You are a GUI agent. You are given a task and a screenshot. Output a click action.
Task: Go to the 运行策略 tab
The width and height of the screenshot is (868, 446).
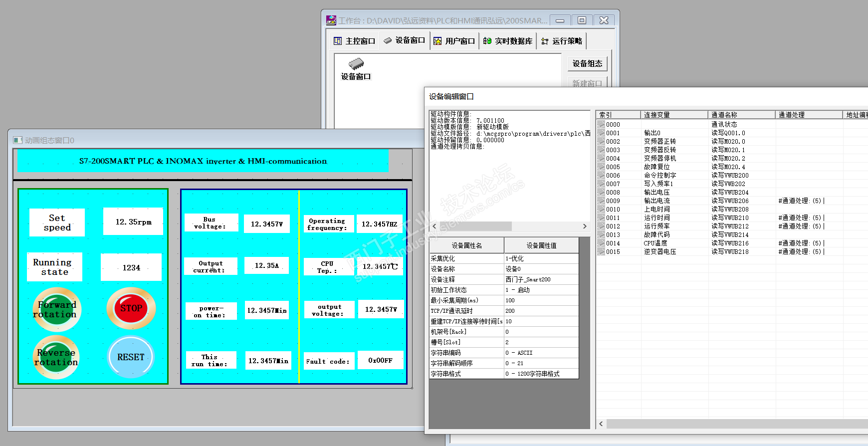coord(562,41)
